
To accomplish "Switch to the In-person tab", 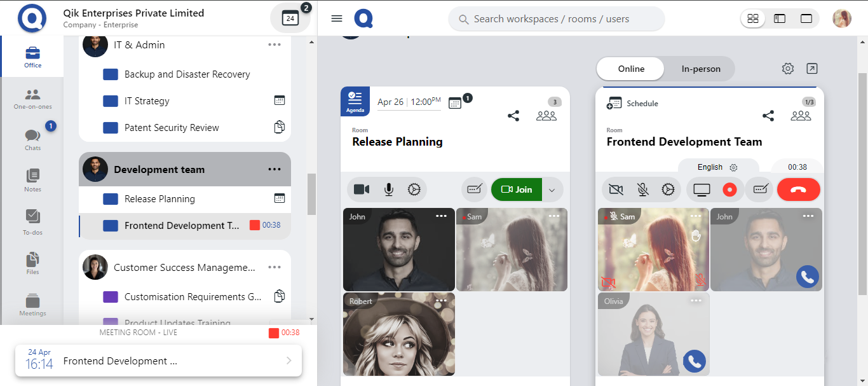I will point(701,69).
